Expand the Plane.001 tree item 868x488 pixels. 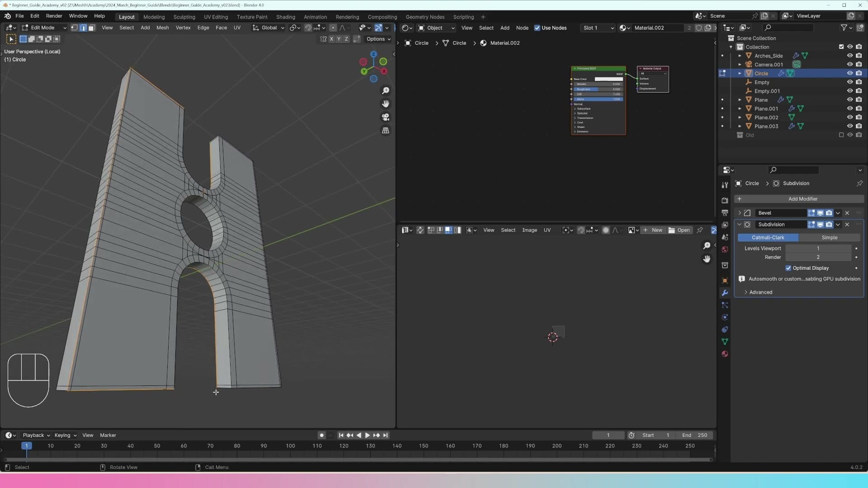pos(740,109)
